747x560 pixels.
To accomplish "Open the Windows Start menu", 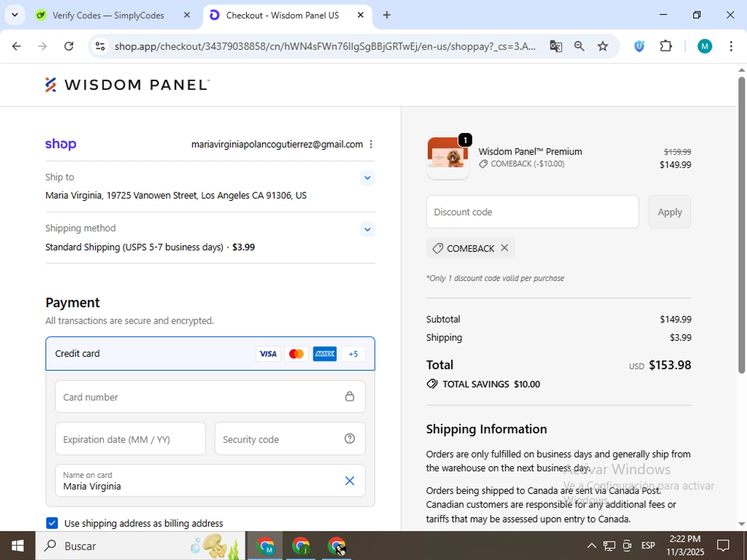I will [x=17, y=546].
